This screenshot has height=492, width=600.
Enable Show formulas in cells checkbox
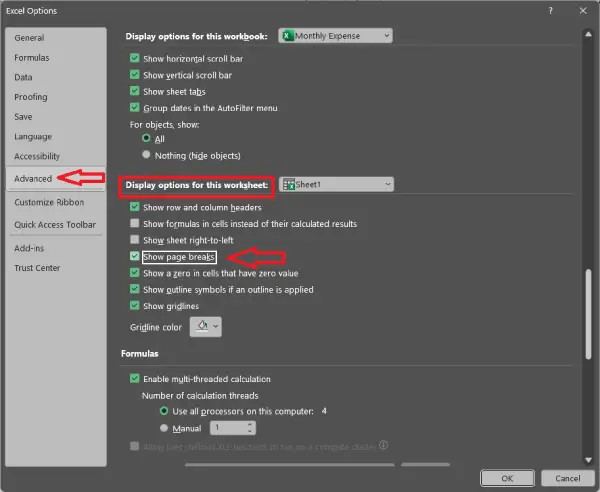point(135,223)
